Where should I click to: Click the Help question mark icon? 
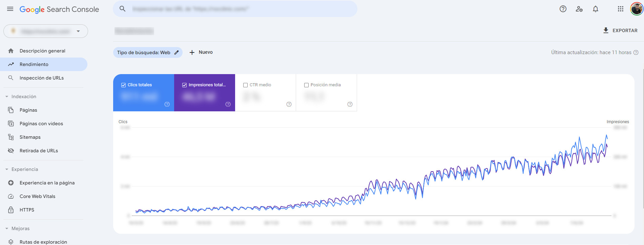click(x=563, y=9)
